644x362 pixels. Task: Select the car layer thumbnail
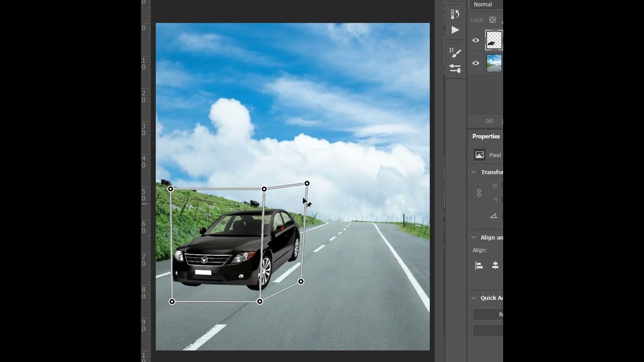coord(494,40)
